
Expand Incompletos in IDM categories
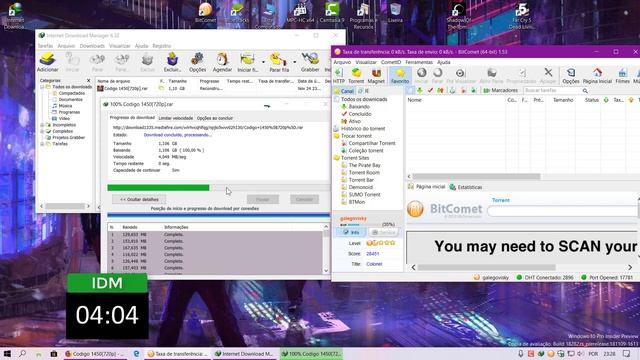coord(42,125)
